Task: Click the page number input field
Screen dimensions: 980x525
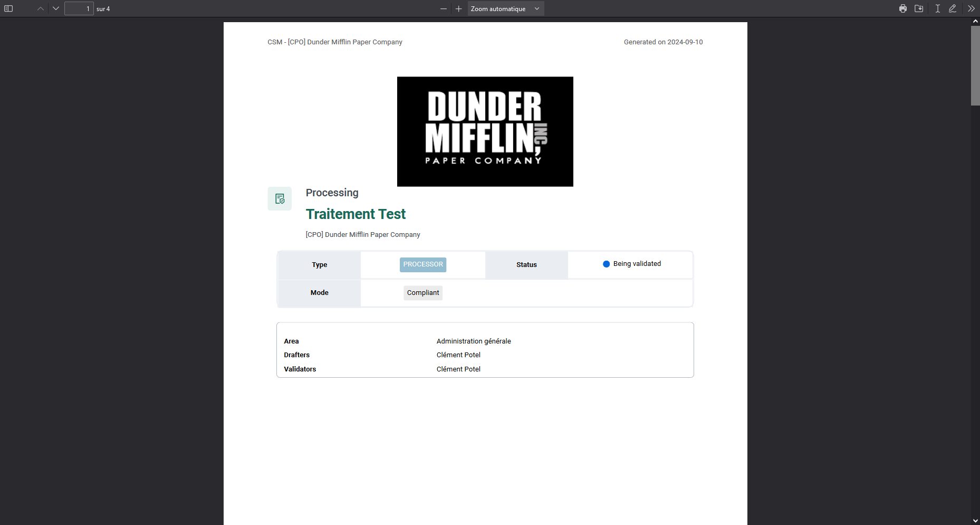Action: (x=79, y=8)
